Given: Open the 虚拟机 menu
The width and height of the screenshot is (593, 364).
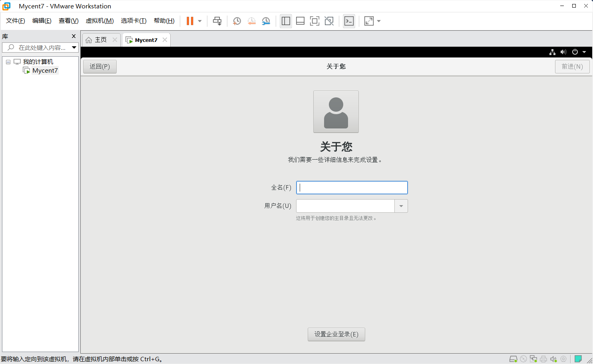Looking at the screenshot, I should pyautogui.click(x=99, y=21).
